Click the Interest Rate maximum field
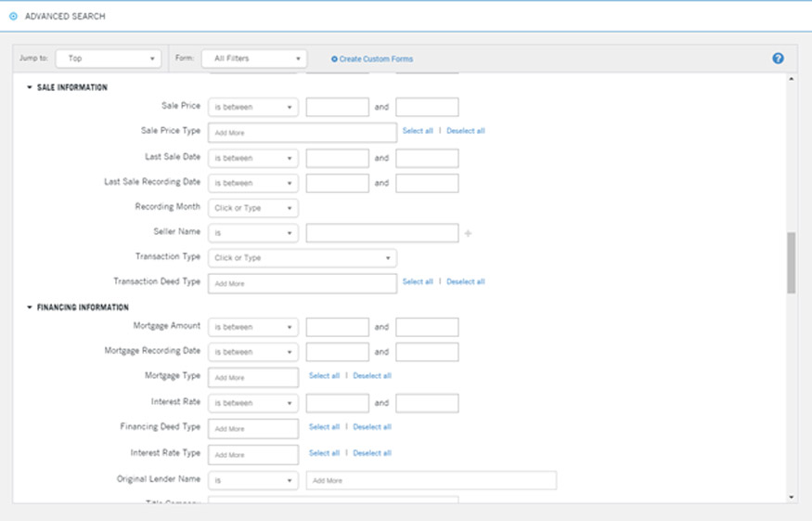This screenshot has height=521, width=812. coord(427,403)
